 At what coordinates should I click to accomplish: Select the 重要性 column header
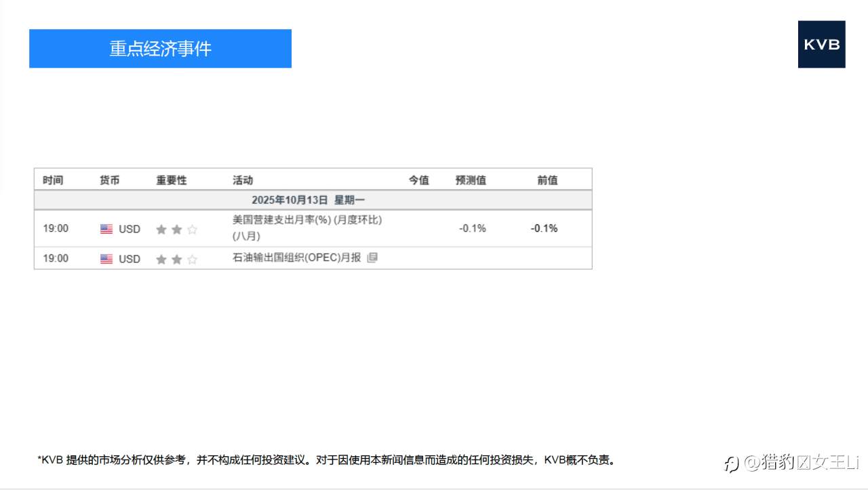(171, 180)
